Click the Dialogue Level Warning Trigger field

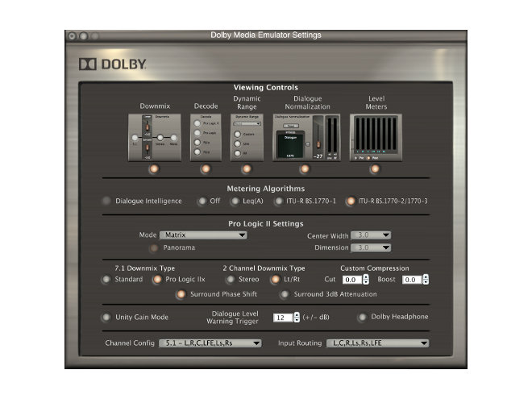pyautogui.click(x=283, y=318)
